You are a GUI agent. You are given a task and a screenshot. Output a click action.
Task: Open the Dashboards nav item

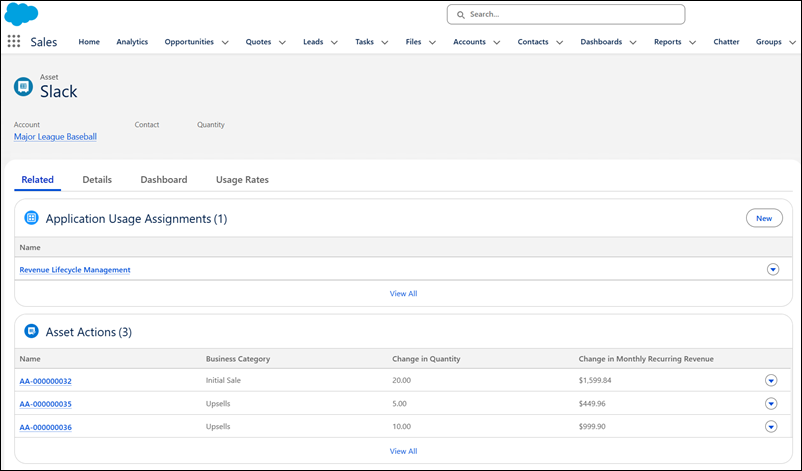coord(601,42)
